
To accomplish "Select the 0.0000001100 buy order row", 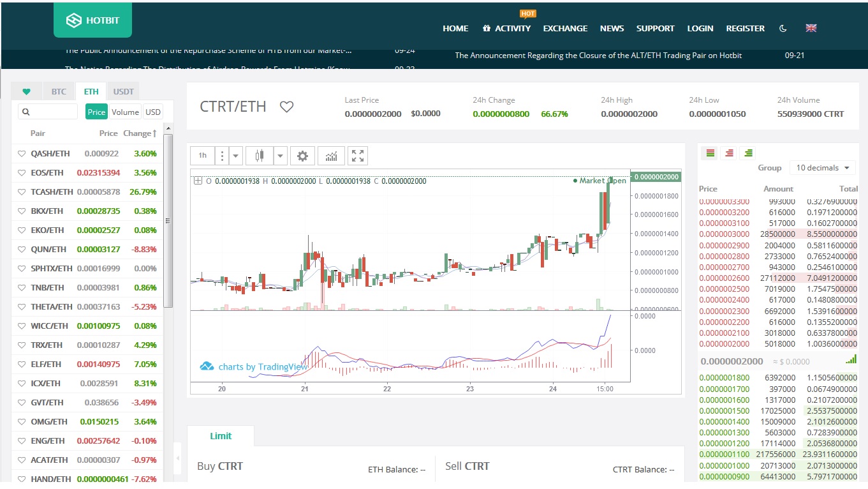I will tap(778, 454).
